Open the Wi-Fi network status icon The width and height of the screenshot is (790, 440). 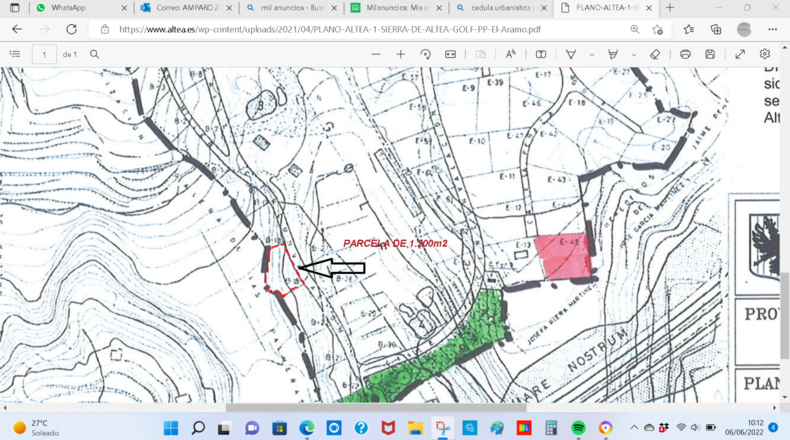point(681,427)
